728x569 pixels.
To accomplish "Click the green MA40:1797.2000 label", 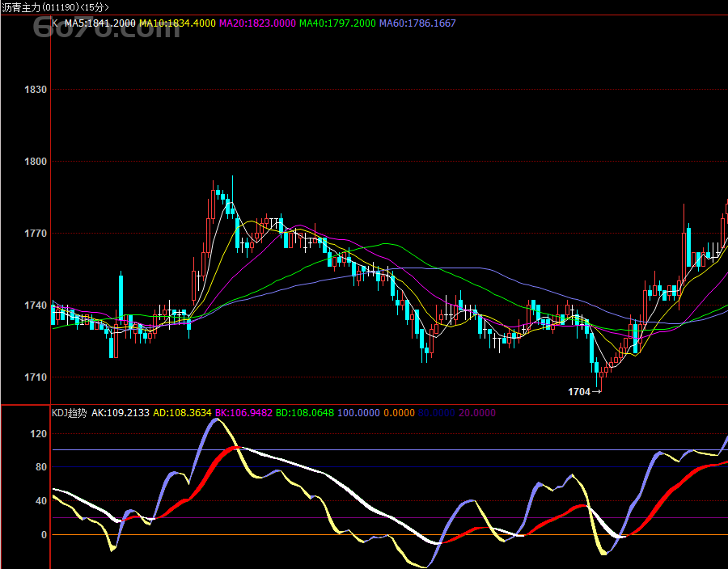I will pyautogui.click(x=337, y=23).
